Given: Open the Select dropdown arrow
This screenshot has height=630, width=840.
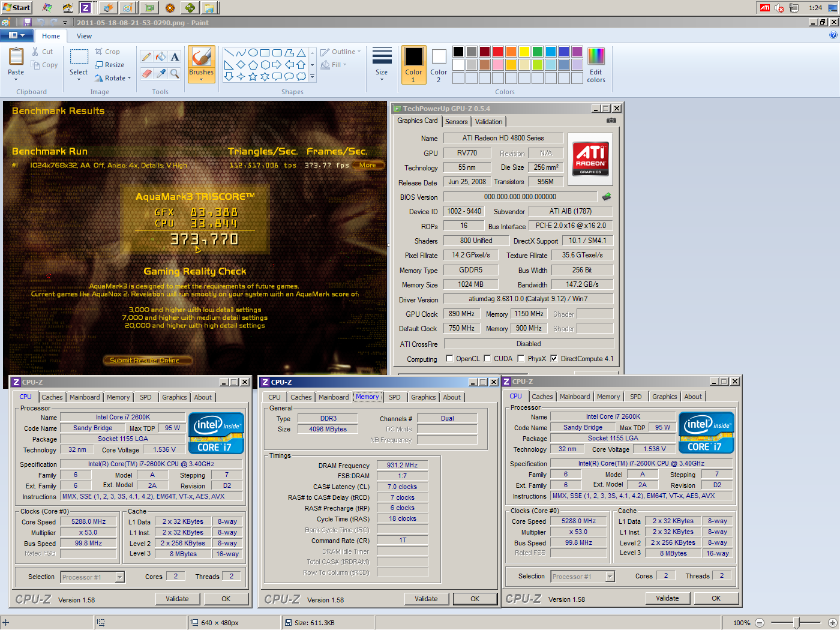Looking at the screenshot, I should coord(79,79).
